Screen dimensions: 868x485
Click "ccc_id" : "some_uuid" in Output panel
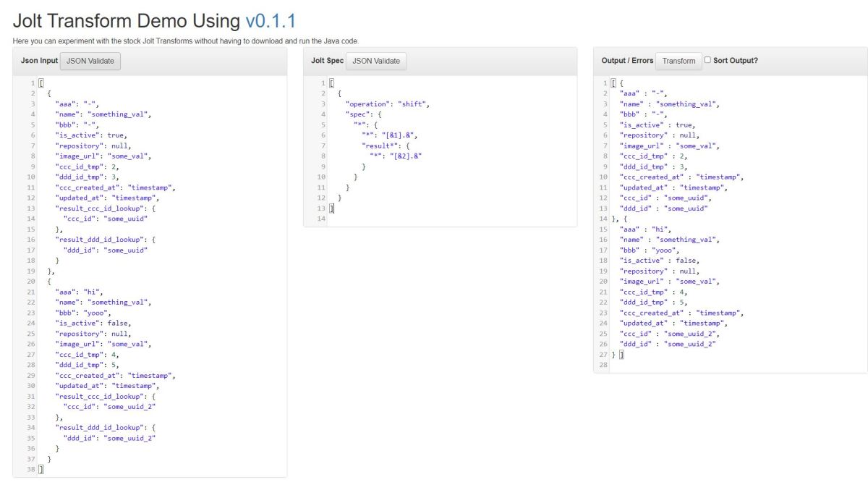(x=665, y=198)
